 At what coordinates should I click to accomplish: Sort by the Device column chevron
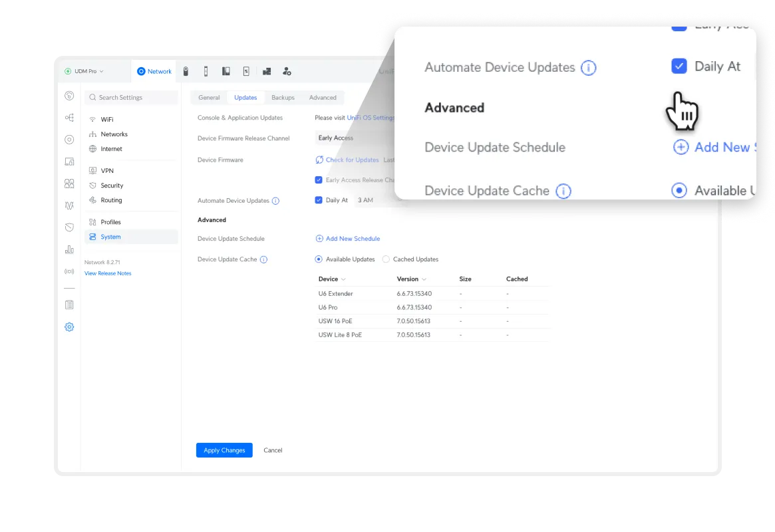coord(343,279)
